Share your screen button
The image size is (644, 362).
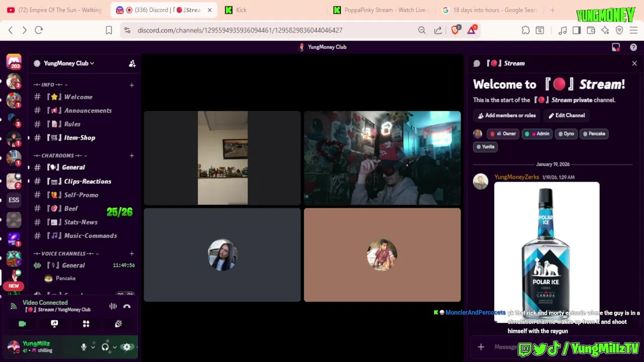pos(54,324)
